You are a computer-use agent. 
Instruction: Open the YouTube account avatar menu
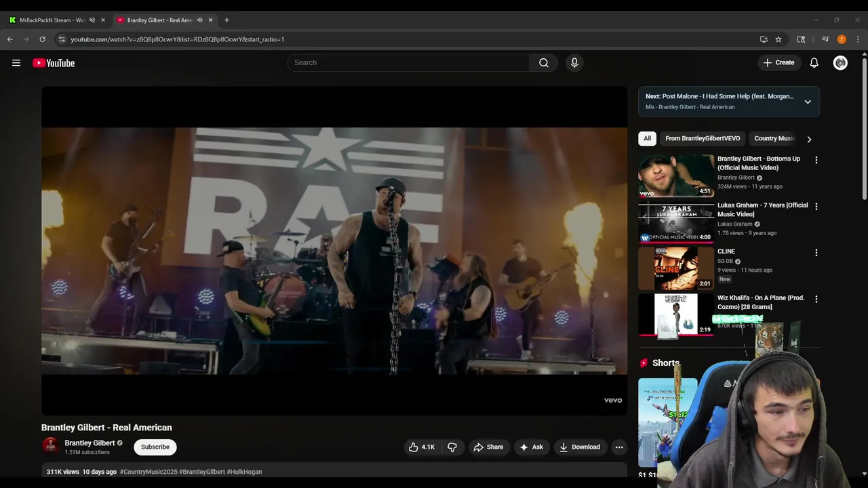coord(840,62)
